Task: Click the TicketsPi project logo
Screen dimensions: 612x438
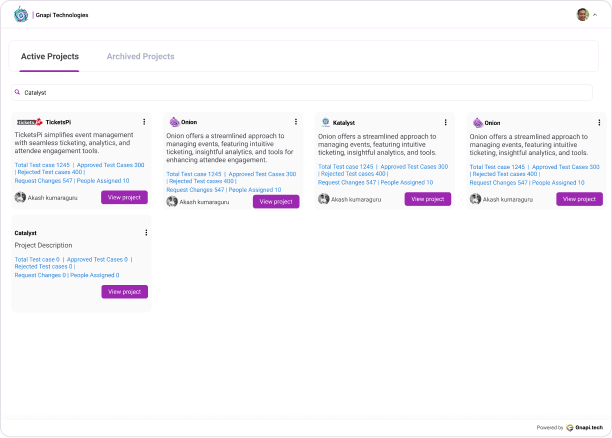Action: (x=30, y=122)
